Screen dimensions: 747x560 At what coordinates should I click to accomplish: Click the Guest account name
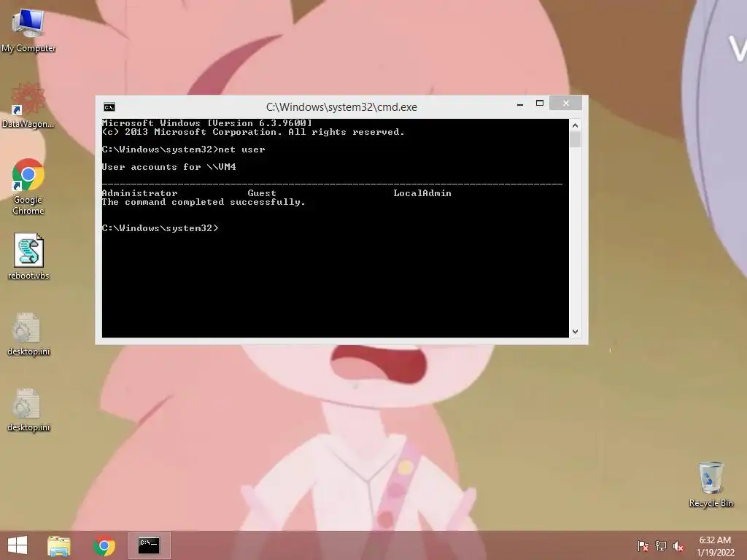(x=262, y=193)
